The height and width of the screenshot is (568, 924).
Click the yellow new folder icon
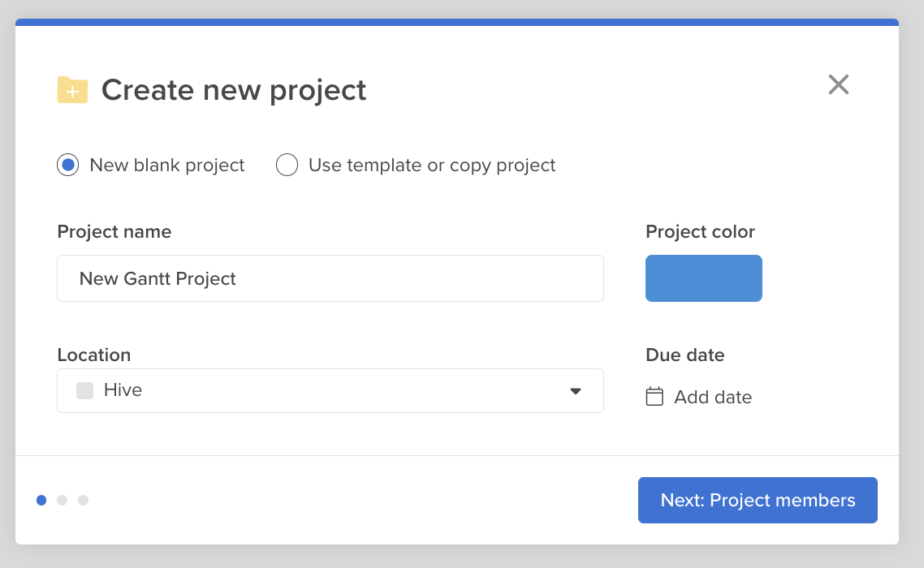[x=71, y=89]
